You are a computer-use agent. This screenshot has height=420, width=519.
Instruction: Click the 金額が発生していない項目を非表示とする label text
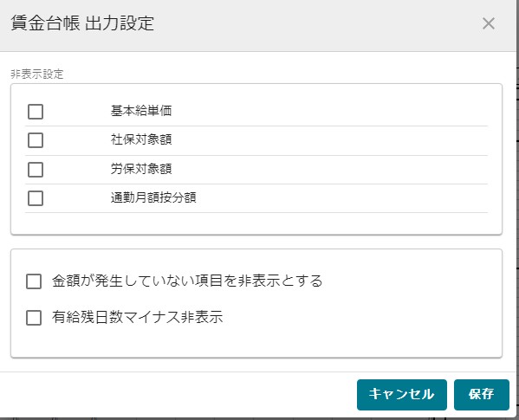[187, 281]
